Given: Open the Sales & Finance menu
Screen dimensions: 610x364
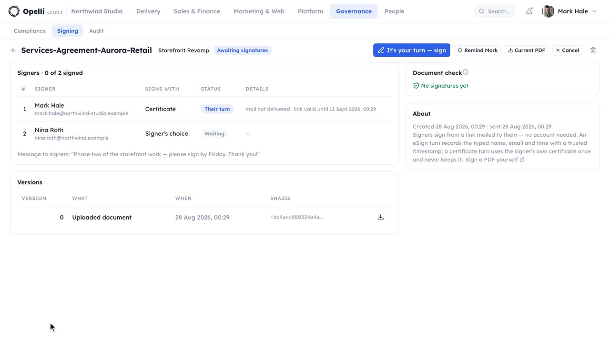Looking at the screenshot, I should click(197, 11).
